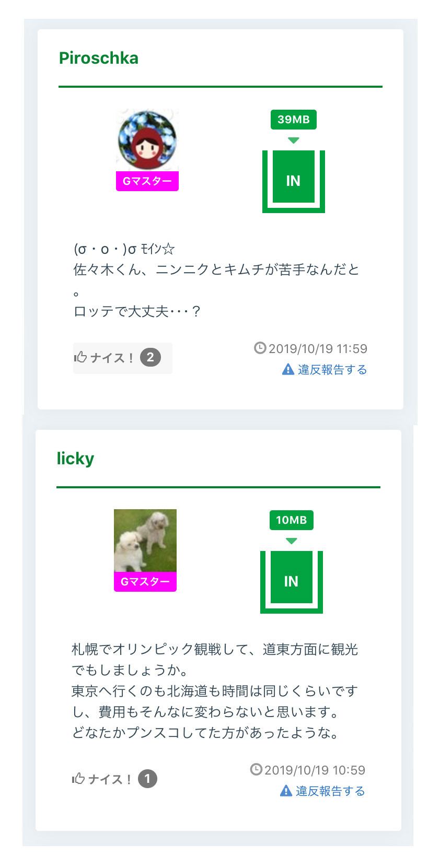Like licky's post with the thumbs-up icon
This screenshot has height=868, width=440.
(x=78, y=779)
